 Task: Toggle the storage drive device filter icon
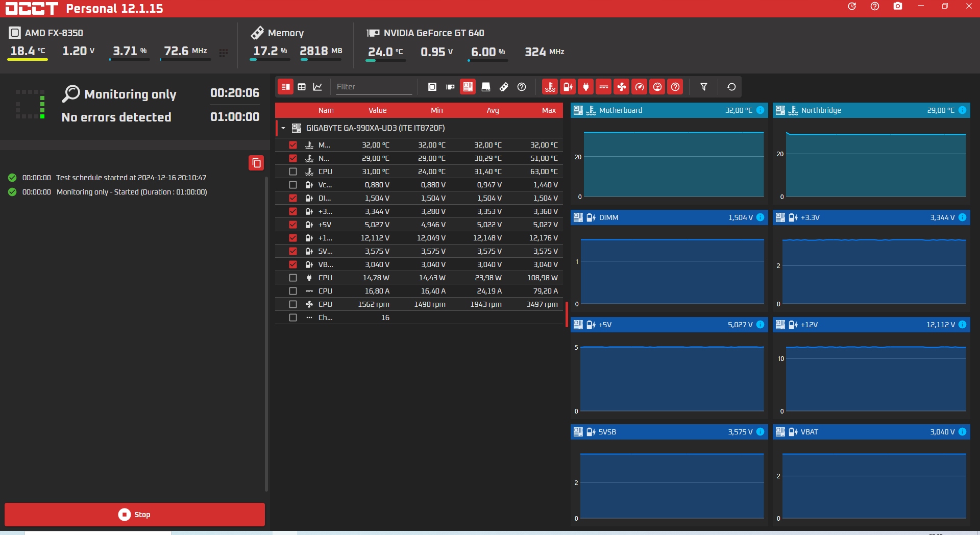pos(486,87)
